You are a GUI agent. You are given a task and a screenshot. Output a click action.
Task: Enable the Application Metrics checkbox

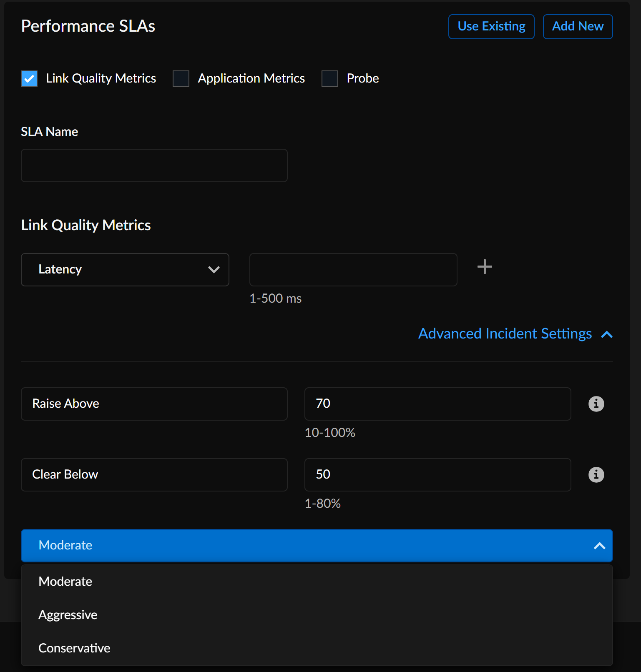click(181, 79)
